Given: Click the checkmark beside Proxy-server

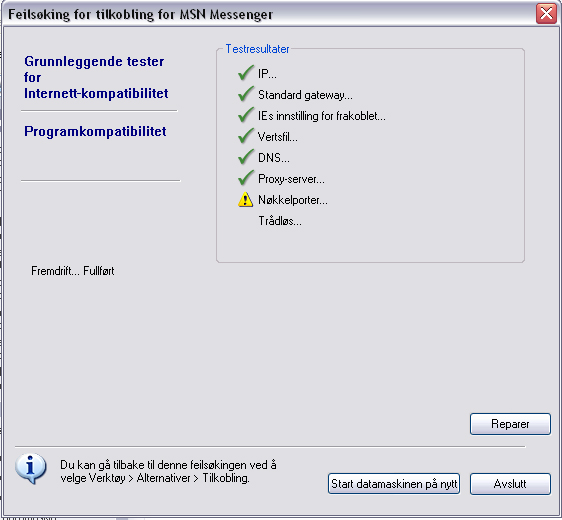Looking at the screenshot, I should click(x=246, y=178).
